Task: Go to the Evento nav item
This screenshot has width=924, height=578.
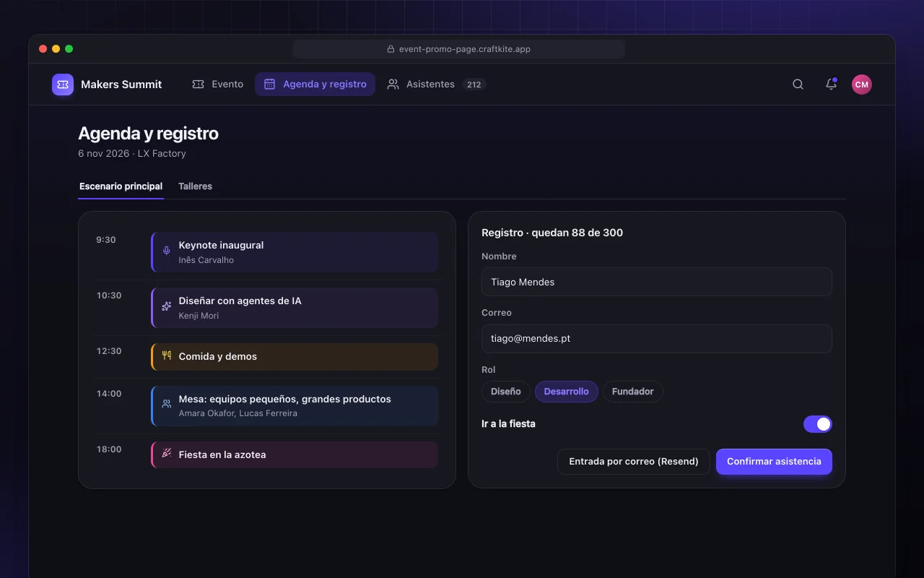Action: (x=218, y=85)
